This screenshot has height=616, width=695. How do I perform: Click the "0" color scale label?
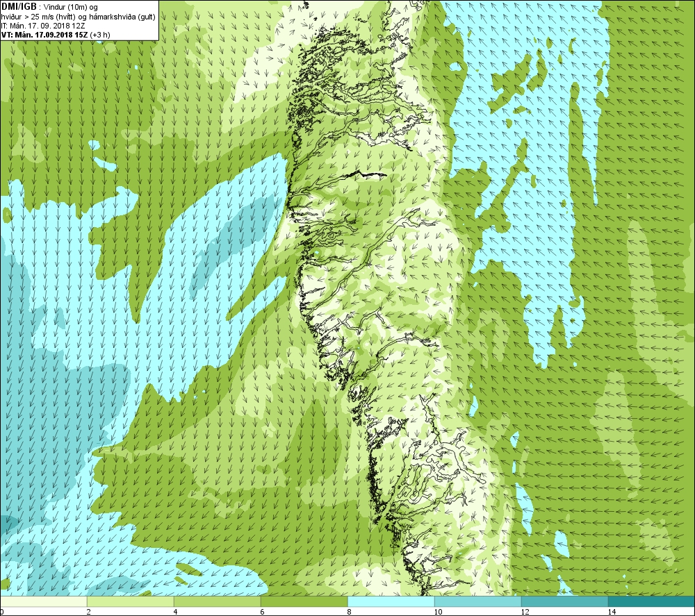point(1,612)
